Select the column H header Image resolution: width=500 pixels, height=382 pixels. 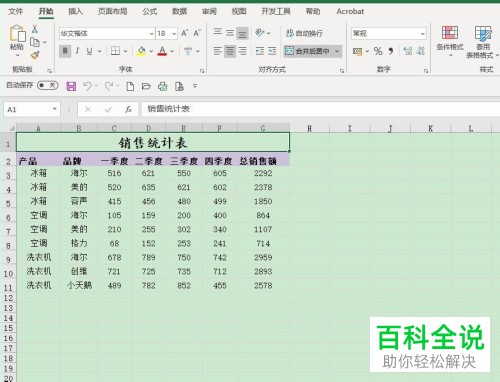(310, 128)
